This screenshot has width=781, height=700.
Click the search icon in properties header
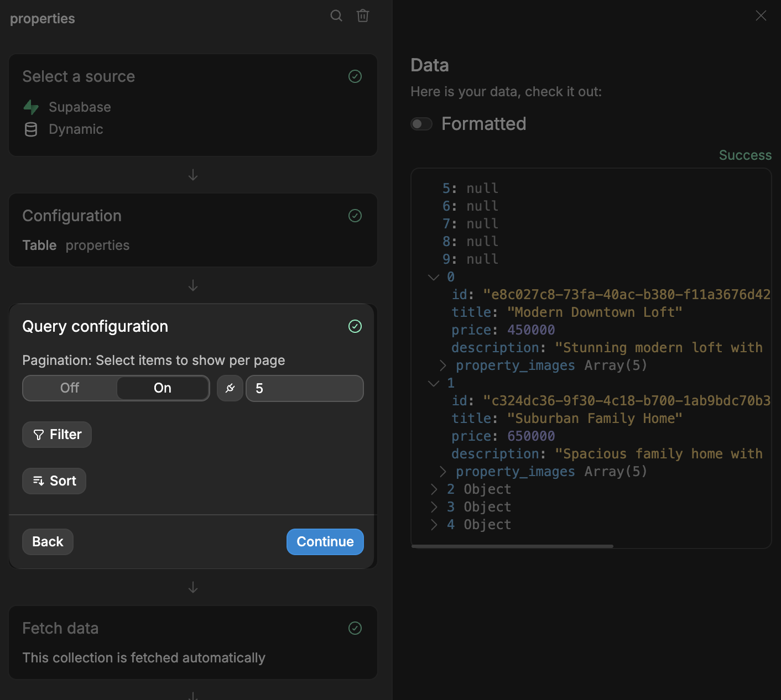pyautogui.click(x=336, y=16)
